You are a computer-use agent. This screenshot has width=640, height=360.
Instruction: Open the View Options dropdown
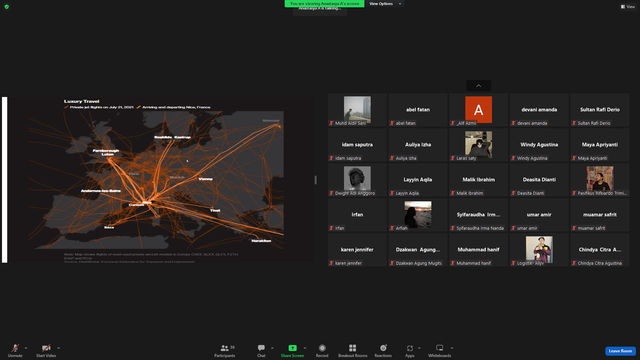tap(385, 4)
